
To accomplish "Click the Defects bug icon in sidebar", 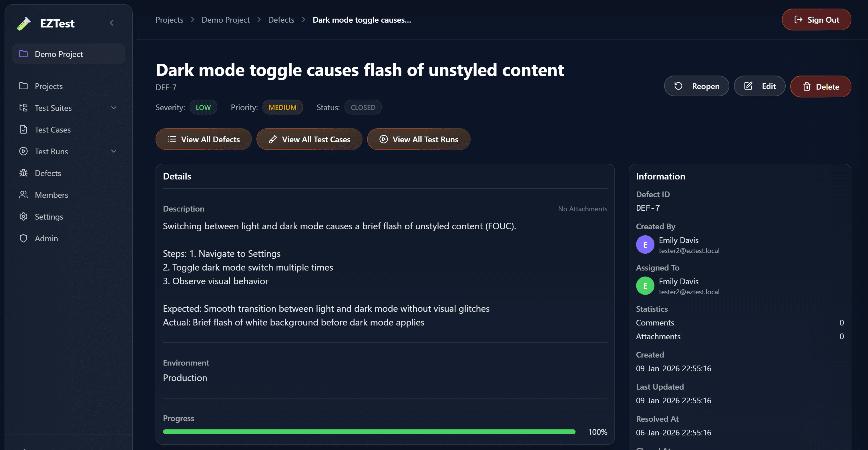I will 23,173.
